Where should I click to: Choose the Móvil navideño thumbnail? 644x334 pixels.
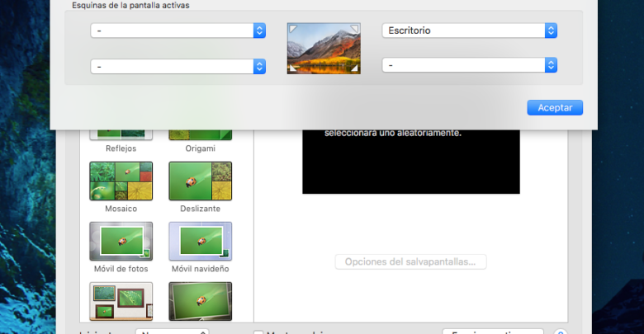coord(201,242)
